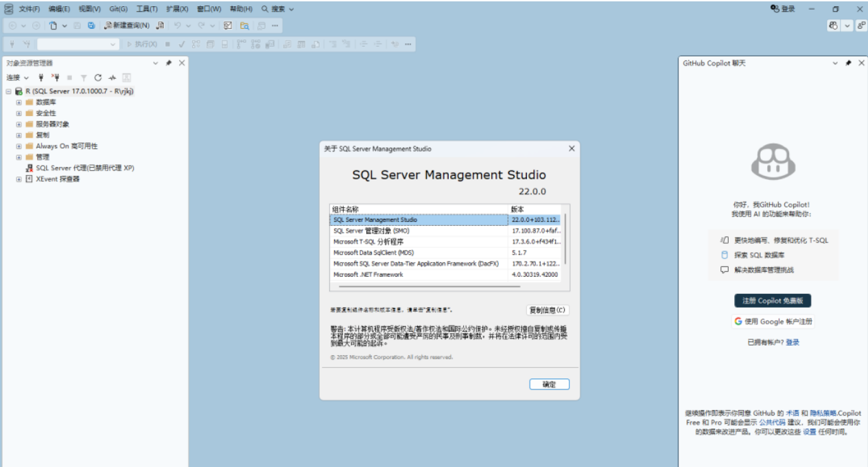Click 使用 Google 帐户注册 button

(x=773, y=321)
